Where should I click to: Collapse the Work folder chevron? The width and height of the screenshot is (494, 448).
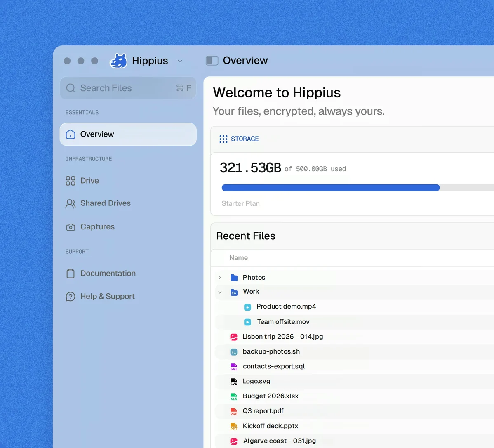(220, 292)
